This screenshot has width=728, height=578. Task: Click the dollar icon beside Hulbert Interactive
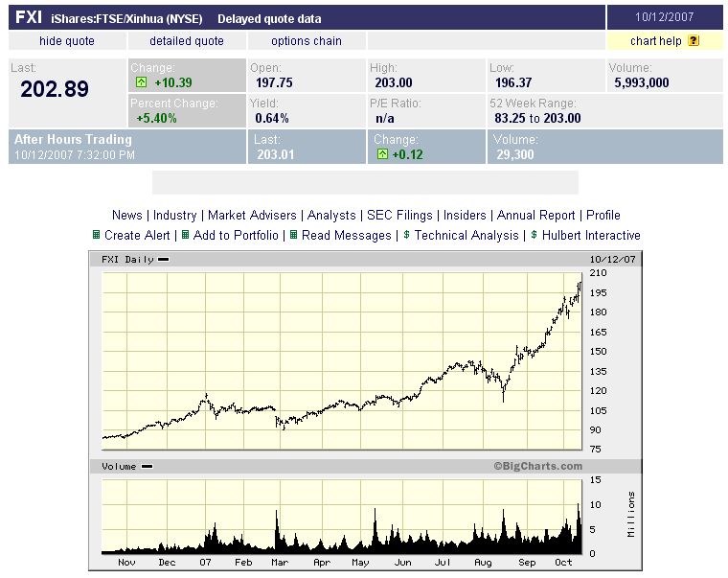(535, 235)
